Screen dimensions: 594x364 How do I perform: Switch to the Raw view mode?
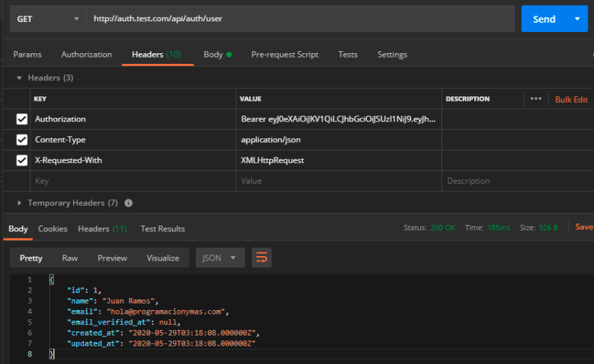[70, 258]
